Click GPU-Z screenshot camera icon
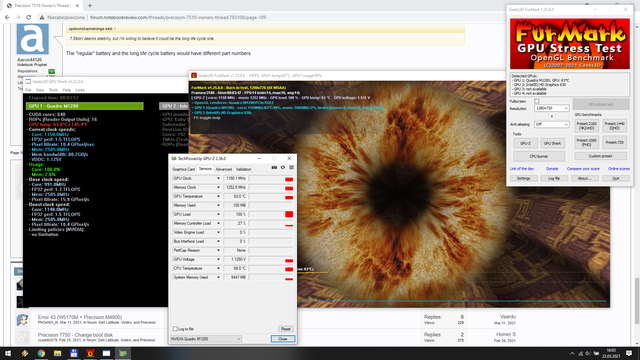Viewport: 640px width, 360px height. (x=274, y=167)
